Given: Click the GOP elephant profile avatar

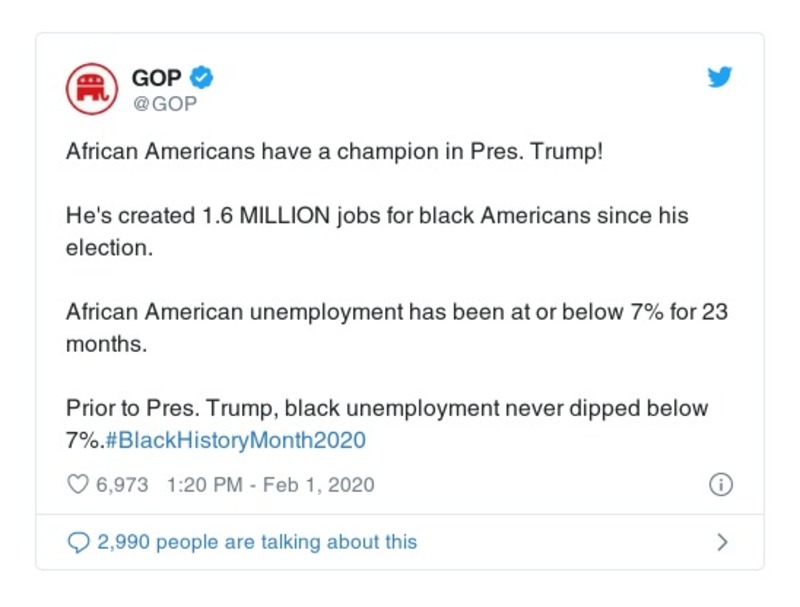Looking at the screenshot, I should 90,82.
